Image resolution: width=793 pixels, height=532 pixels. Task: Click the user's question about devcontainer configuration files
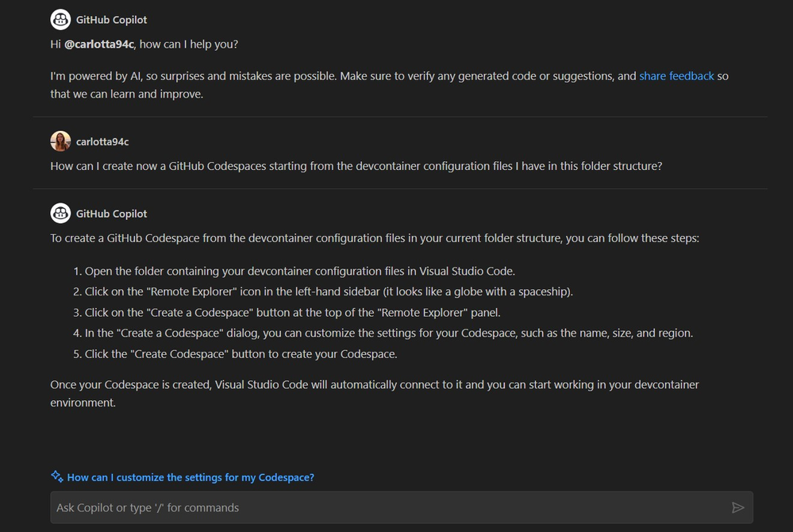click(356, 166)
